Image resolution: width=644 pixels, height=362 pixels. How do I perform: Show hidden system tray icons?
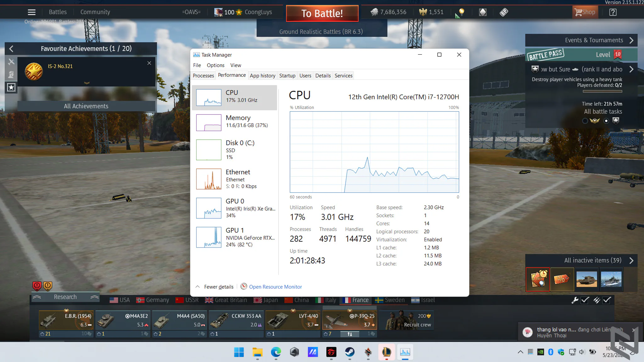point(520,352)
